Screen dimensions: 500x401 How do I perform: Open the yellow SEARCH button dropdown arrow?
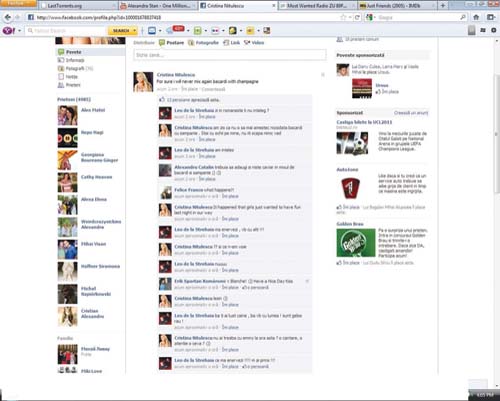135,31
